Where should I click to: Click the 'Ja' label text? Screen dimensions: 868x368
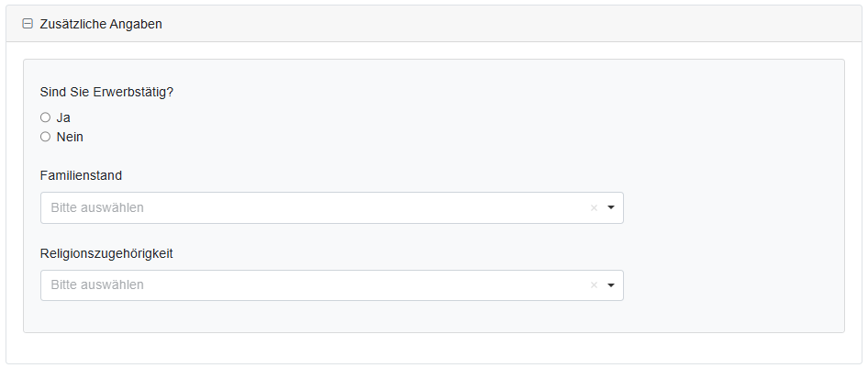point(63,117)
